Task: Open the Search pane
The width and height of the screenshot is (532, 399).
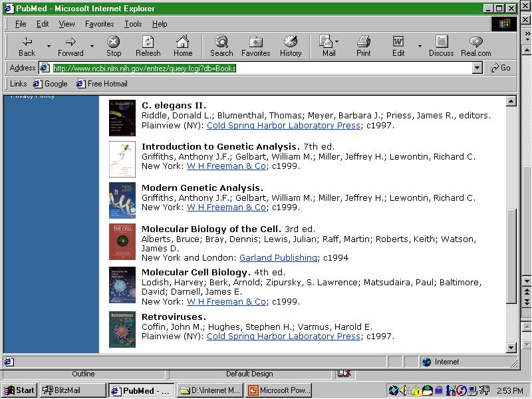Action: (221, 46)
